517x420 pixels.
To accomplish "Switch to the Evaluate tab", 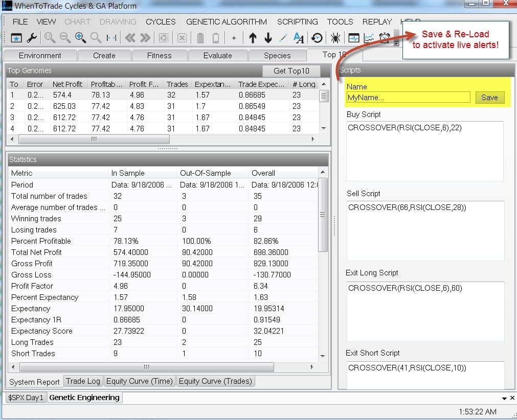I will tap(218, 56).
